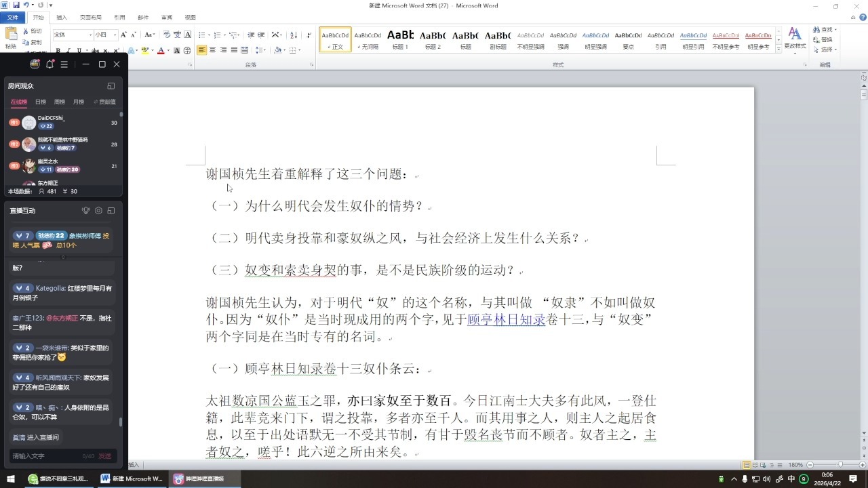Pop out the live interaction panel
This screenshot has width=868, height=488.
coord(111,211)
